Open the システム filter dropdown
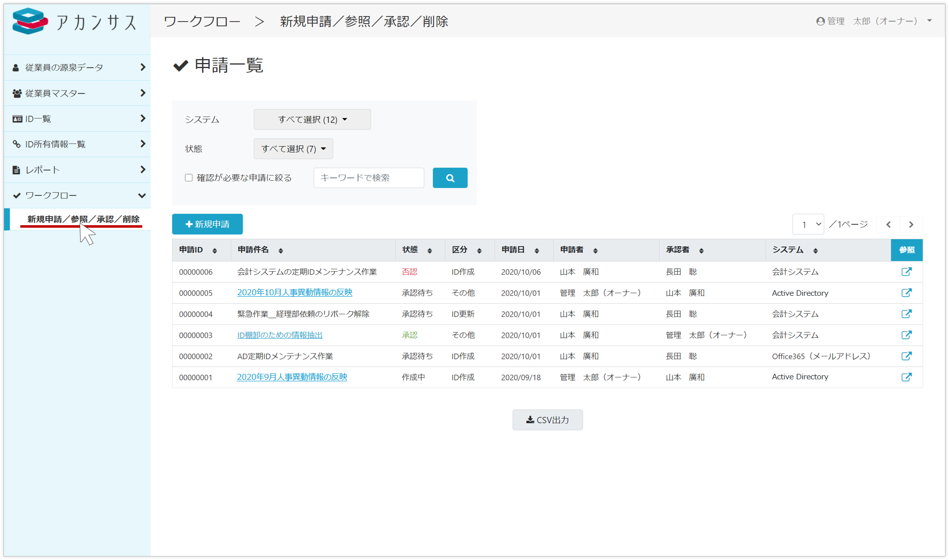949x560 pixels. (x=312, y=120)
